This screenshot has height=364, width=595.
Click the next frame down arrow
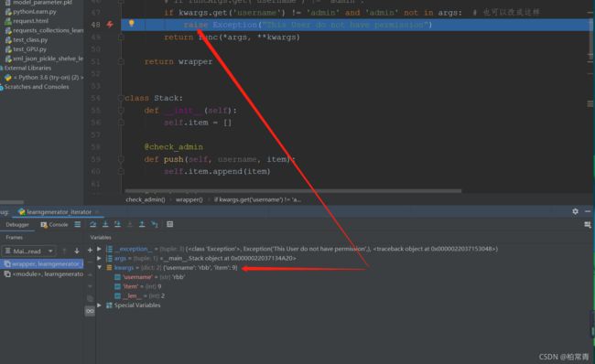click(77, 251)
